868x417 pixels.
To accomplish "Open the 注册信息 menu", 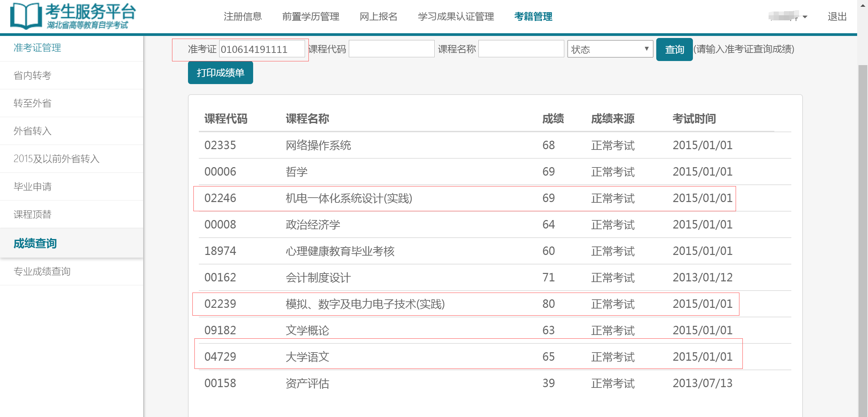I will (x=243, y=16).
